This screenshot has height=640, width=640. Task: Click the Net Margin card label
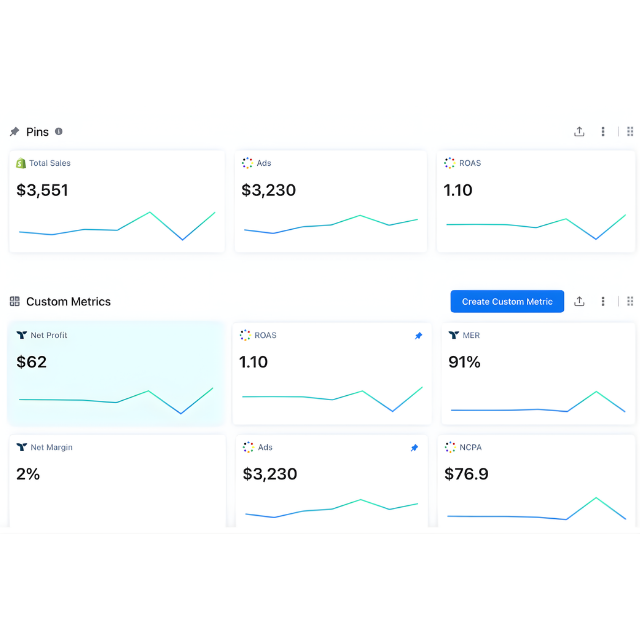point(51,447)
